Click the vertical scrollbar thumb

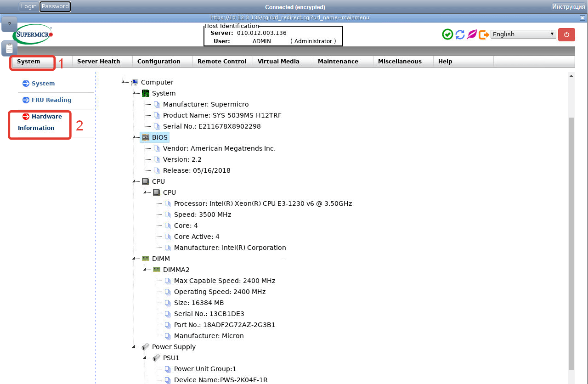(x=571, y=243)
